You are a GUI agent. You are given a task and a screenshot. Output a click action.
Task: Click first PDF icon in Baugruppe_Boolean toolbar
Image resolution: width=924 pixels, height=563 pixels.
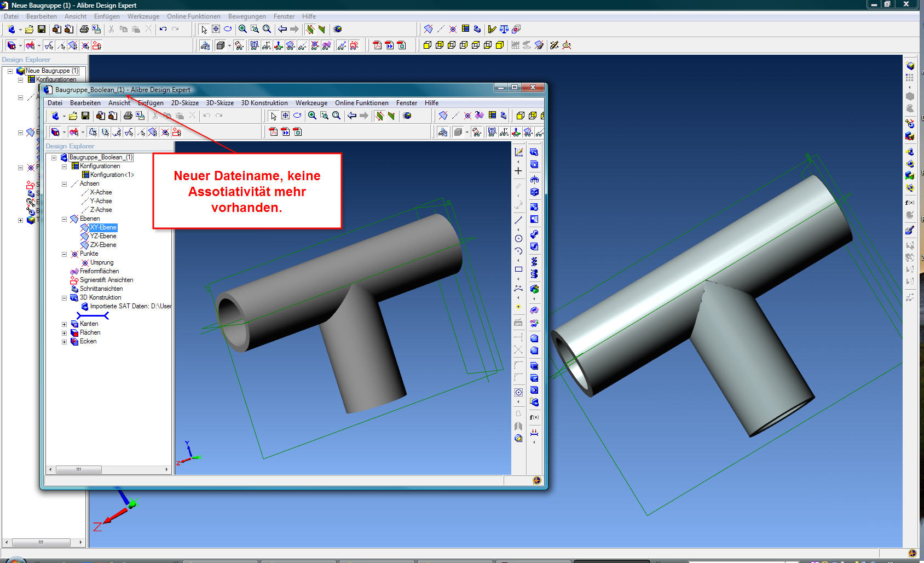(x=274, y=131)
